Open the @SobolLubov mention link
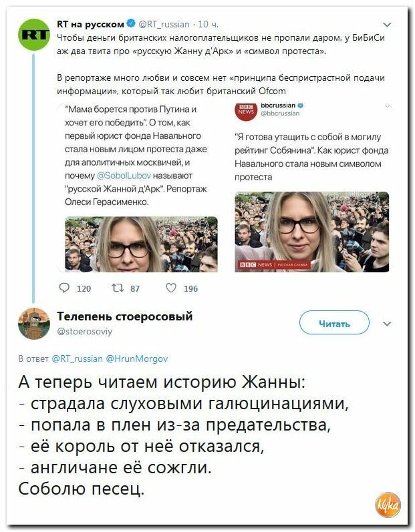 [124, 176]
